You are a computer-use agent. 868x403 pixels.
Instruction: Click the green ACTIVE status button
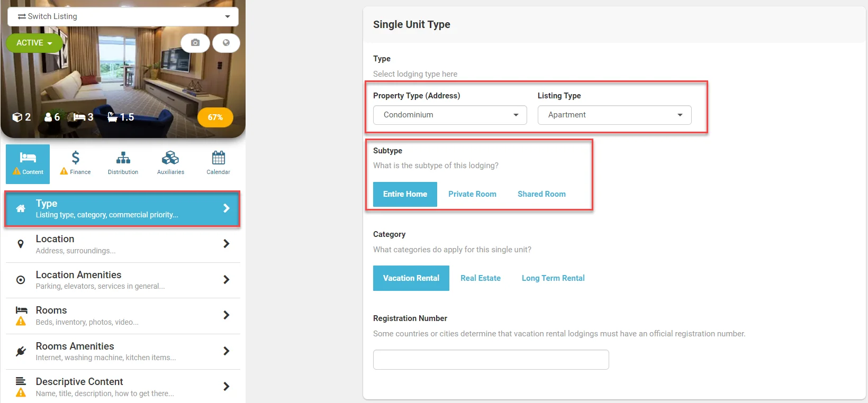34,43
